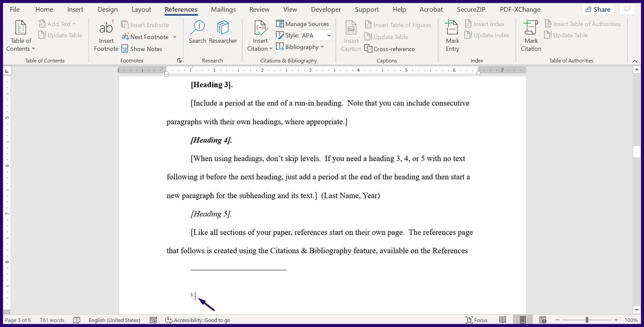Switch to the Insert tab
The image size is (644, 327).
(x=75, y=9)
